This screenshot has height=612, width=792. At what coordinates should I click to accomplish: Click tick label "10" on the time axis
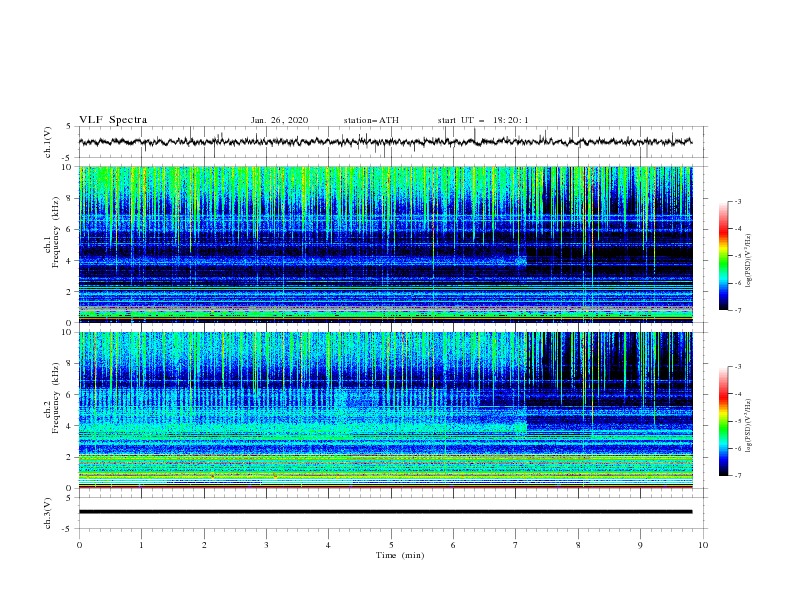(703, 545)
